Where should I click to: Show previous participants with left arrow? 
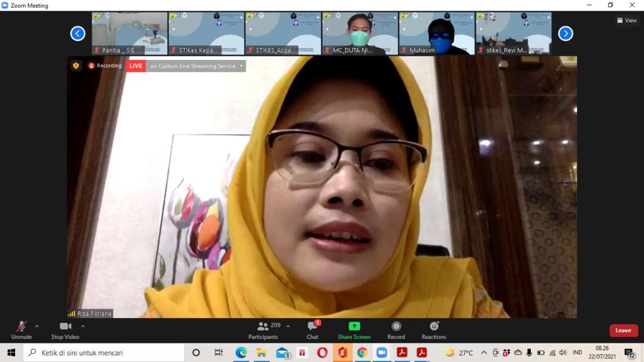coord(77,33)
